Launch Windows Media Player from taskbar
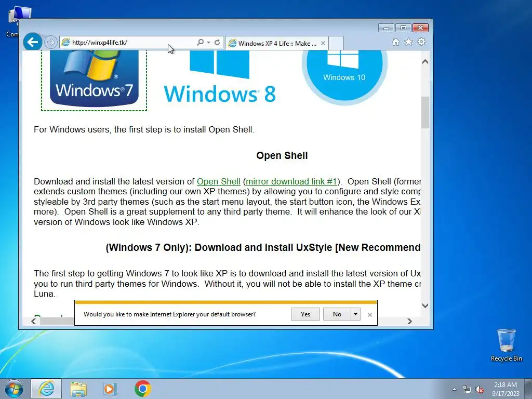This screenshot has height=399, width=532. tap(110, 389)
